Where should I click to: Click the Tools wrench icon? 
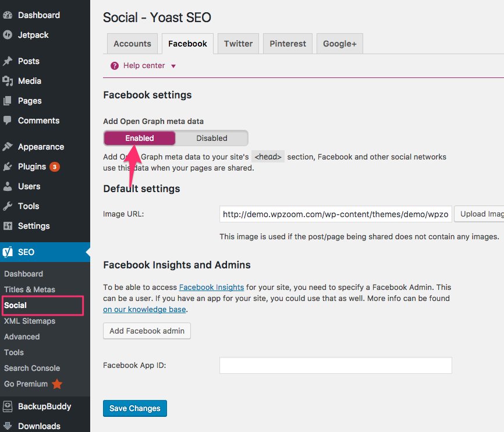[x=8, y=206]
